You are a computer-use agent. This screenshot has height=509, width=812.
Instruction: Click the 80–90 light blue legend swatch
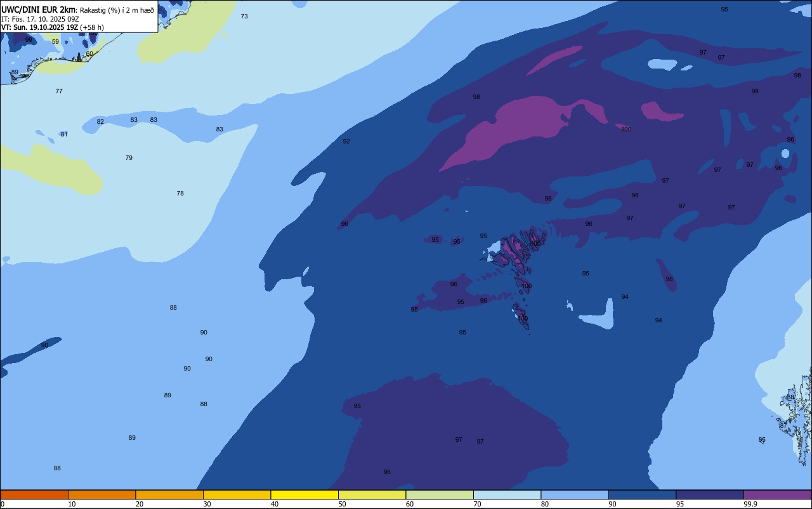pyautogui.click(x=575, y=494)
